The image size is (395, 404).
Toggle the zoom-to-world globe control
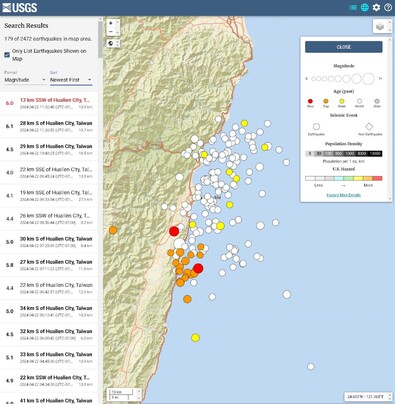(111, 43)
